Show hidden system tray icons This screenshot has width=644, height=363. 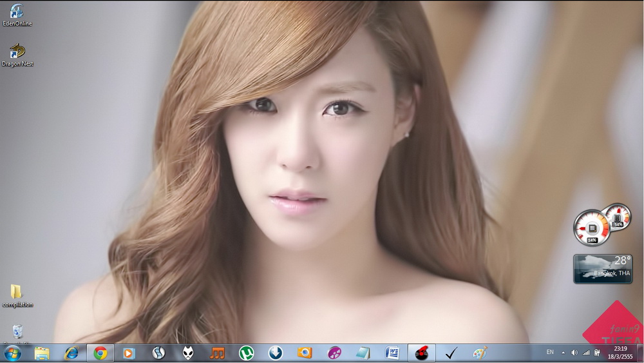[563, 353]
